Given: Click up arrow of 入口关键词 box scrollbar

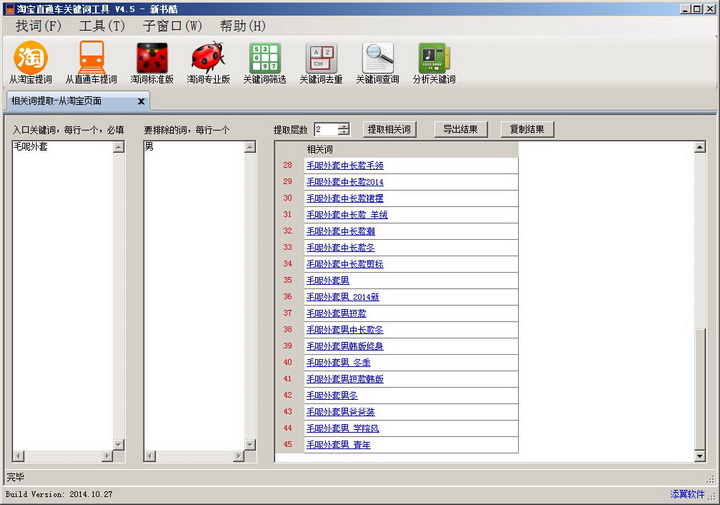Looking at the screenshot, I should [x=118, y=147].
